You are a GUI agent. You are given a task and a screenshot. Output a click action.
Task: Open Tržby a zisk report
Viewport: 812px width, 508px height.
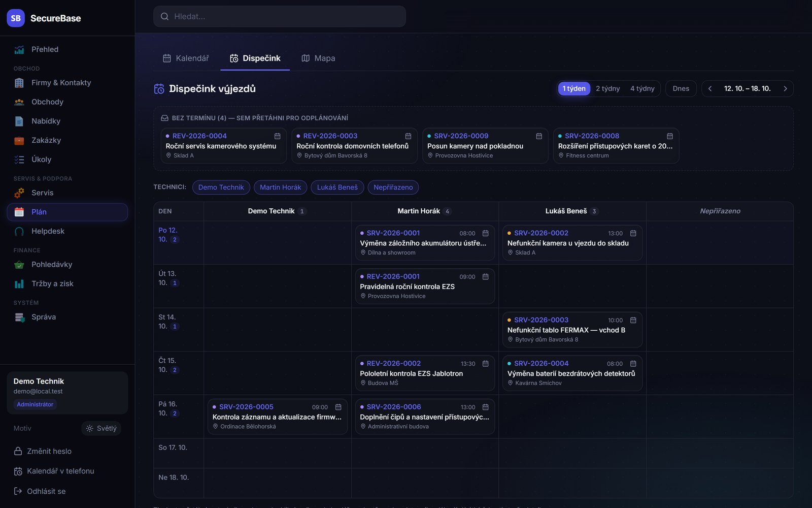[x=67, y=283]
